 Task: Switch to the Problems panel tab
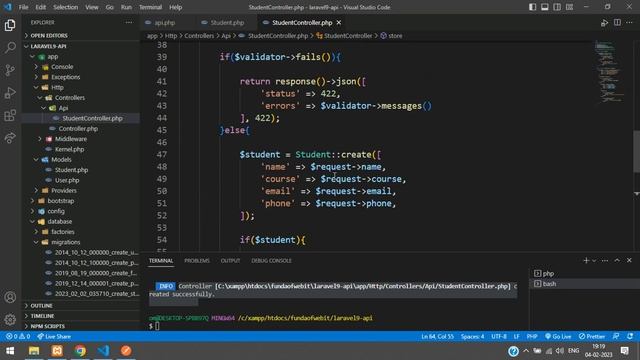pyautogui.click(x=197, y=260)
